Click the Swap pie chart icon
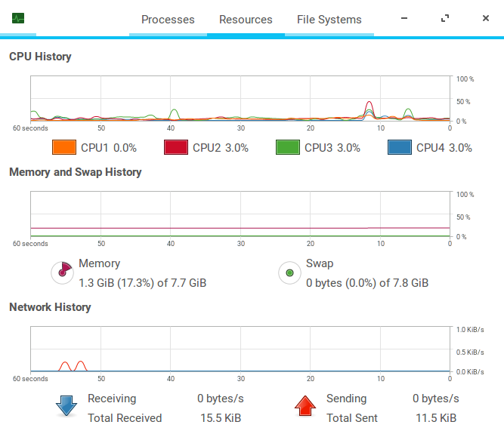Screen dimensions: 504x434 pos(289,272)
